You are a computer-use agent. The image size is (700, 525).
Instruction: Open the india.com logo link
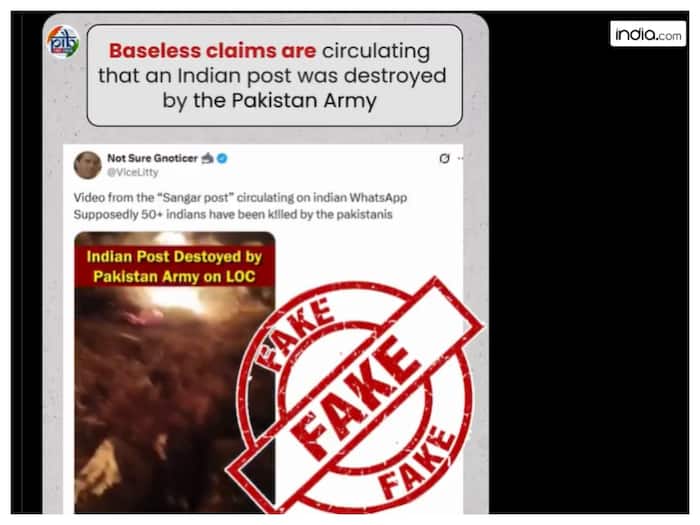click(x=648, y=34)
